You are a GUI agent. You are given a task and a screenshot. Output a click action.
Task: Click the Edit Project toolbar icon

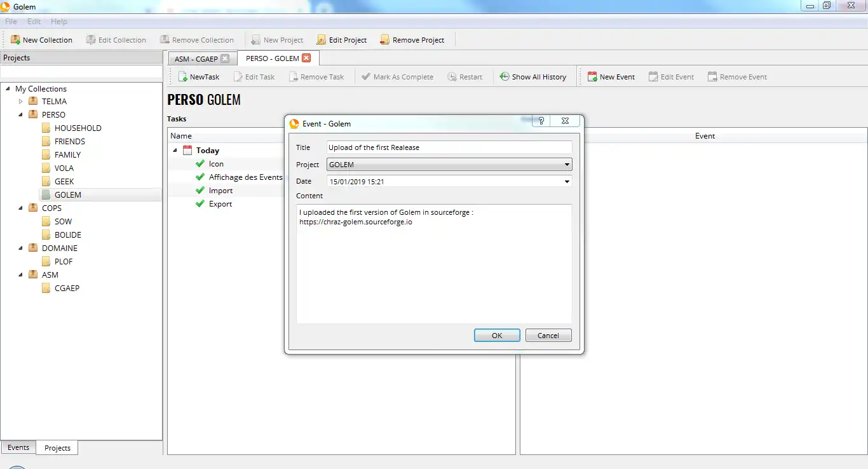click(322, 40)
